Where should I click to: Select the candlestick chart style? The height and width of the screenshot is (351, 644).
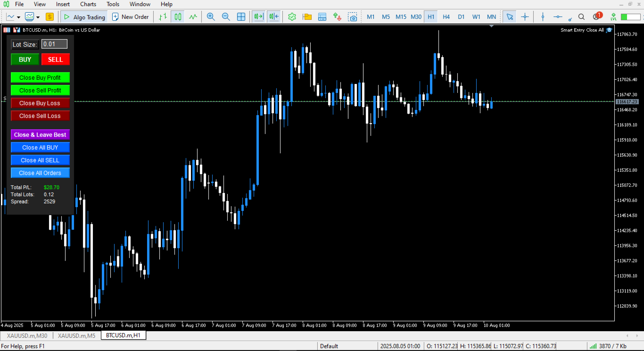coord(178,17)
